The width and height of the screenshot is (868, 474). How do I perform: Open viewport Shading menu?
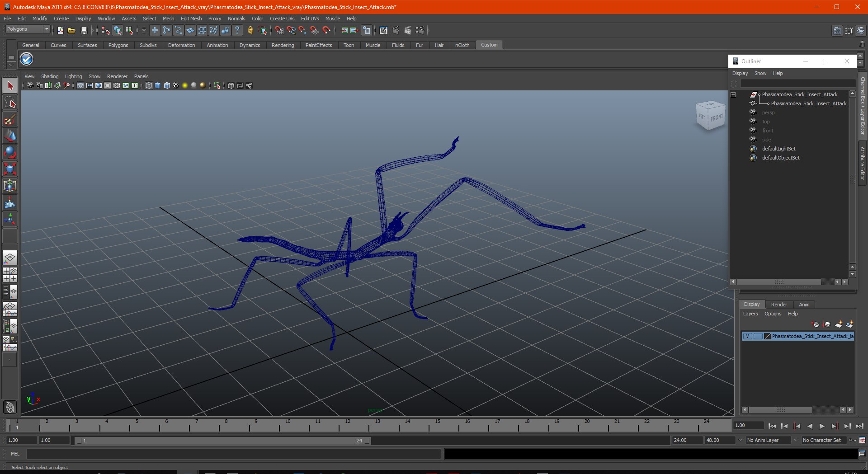coord(50,76)
